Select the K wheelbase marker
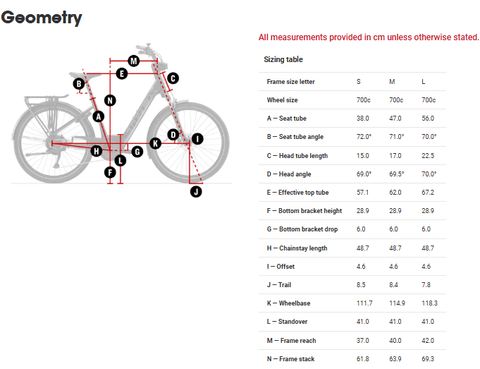Screen dimensions: 480x369 point(155,143)
